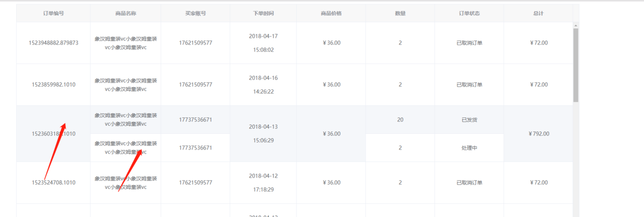Click the 订单编号 column header

[x=53, y=13]
